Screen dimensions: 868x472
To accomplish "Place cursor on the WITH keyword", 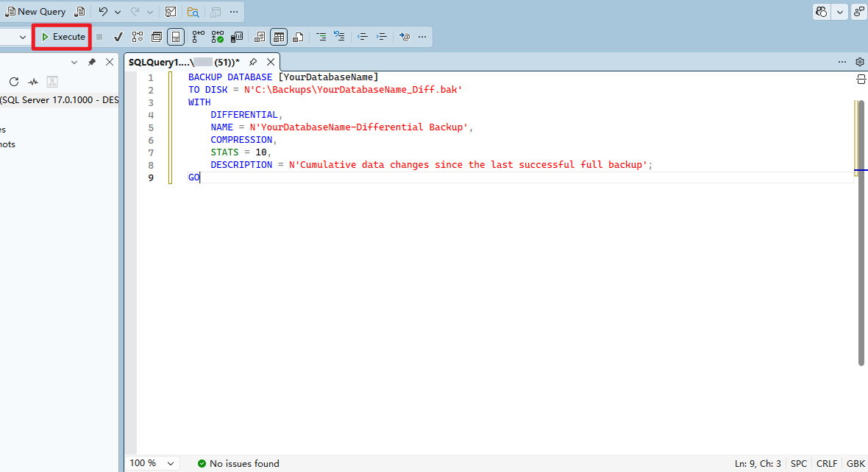I will pyautogui.click(x=199, y=102).
